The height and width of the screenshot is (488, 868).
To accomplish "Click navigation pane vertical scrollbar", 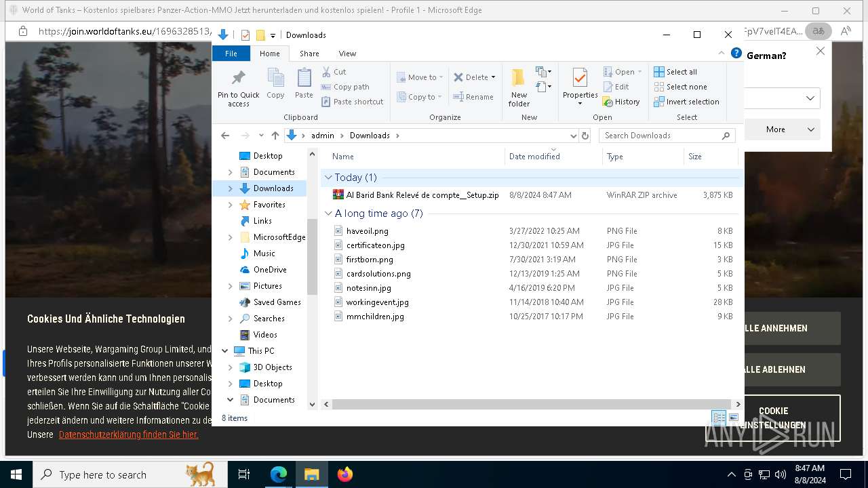I will point(312,258).
